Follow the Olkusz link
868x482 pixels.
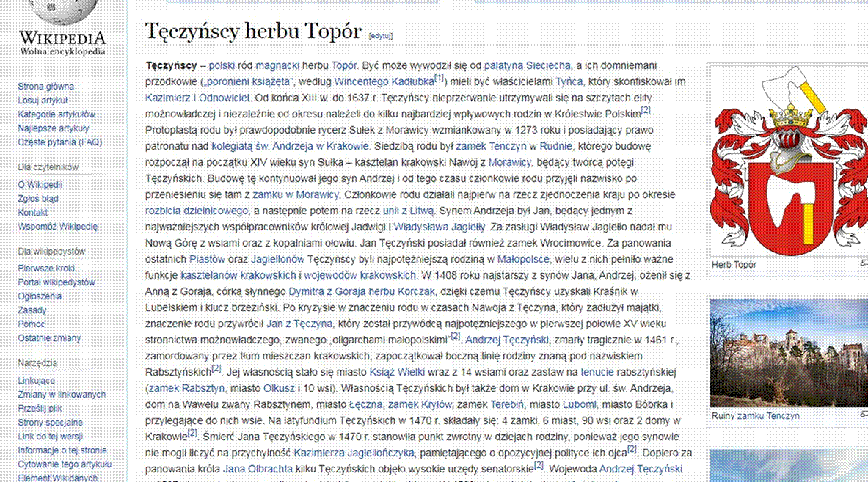(x=279, y=388)
